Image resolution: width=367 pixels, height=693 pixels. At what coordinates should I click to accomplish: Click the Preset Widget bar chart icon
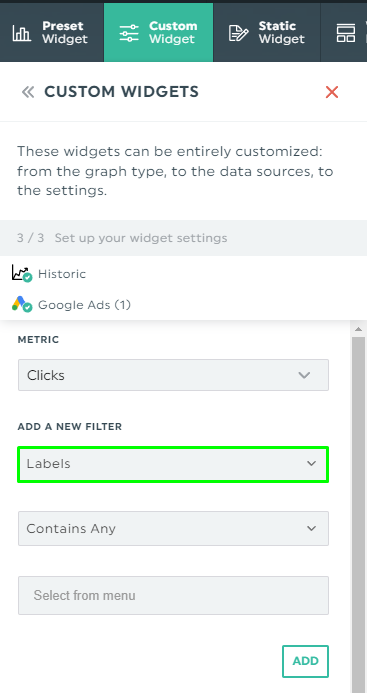pos(22,33)
